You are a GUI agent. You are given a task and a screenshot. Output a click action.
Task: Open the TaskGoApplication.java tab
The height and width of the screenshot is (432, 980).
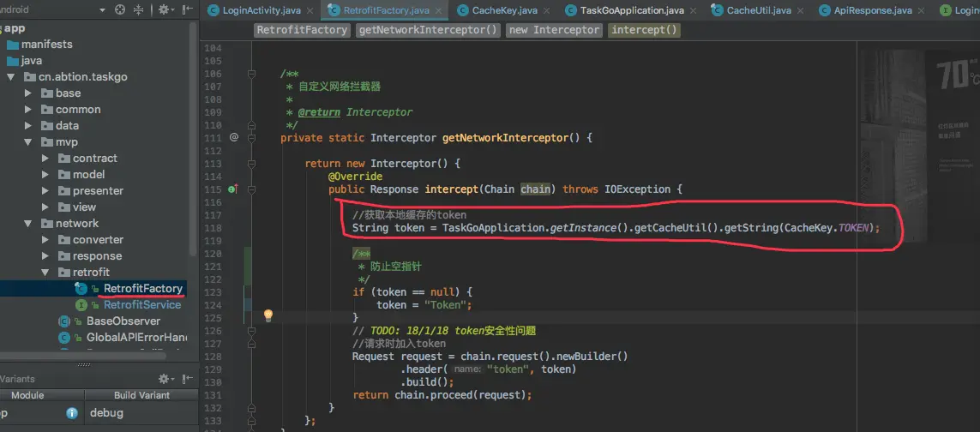631,10
